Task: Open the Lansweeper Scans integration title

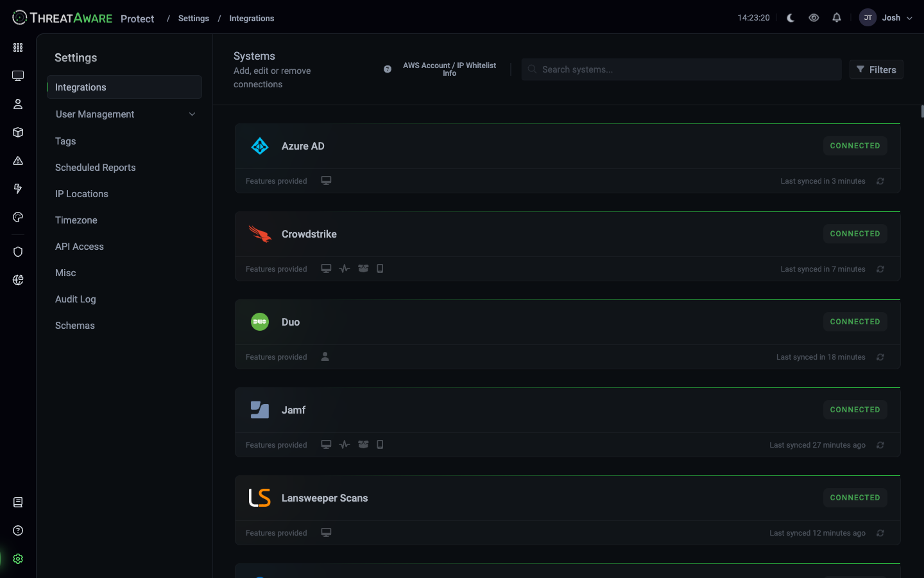Action: click(x=325, y=498)
